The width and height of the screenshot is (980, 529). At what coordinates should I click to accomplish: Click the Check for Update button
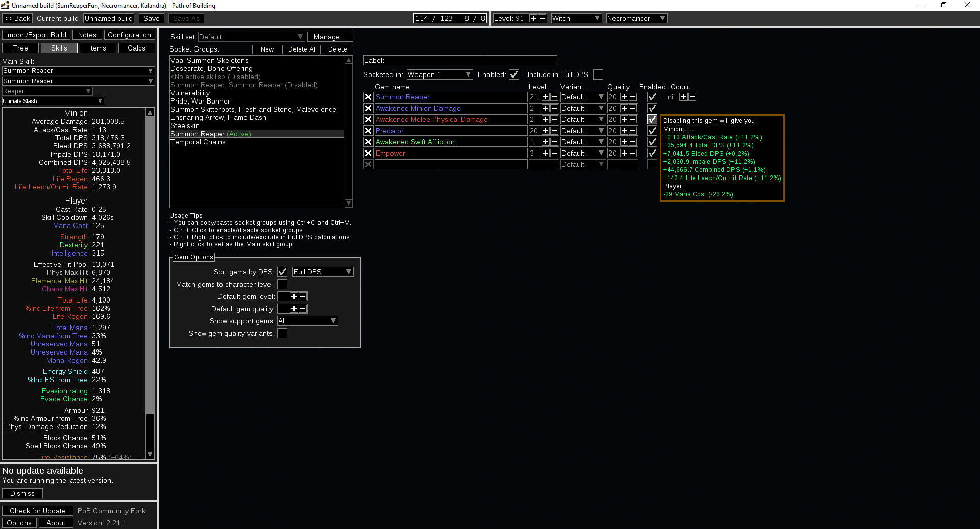tap(38, 511)
